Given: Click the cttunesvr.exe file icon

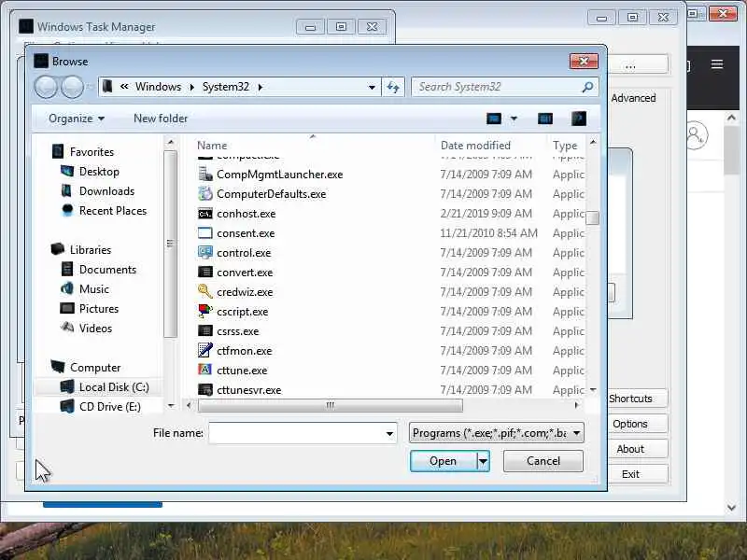Looking at the screenshot, I should (204, 389).
